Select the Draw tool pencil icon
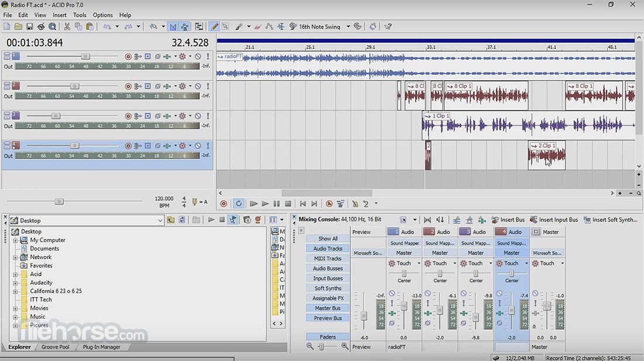The height and width of the screenshot is (361, 644). [x=214, y=27]
